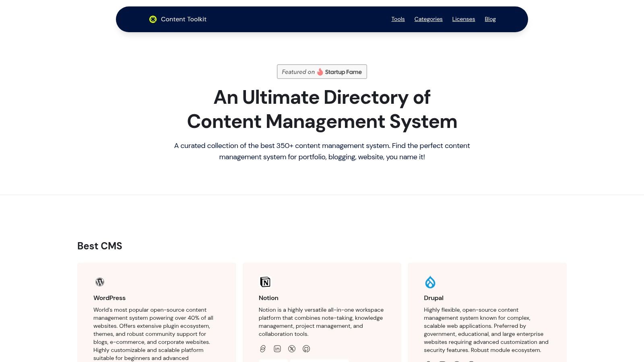Visit the Blog link in navbar

tap(490, 19)
